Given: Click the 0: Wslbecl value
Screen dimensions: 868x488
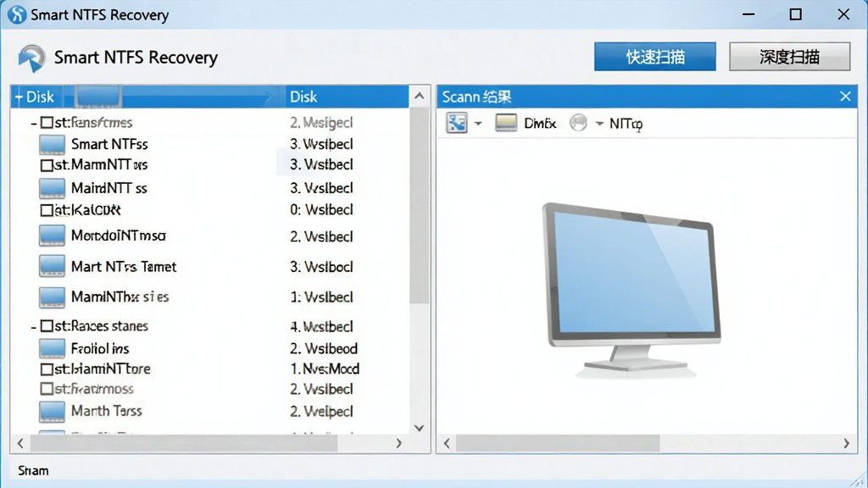Looking at the screenshot, I should [x=321, y=210].
